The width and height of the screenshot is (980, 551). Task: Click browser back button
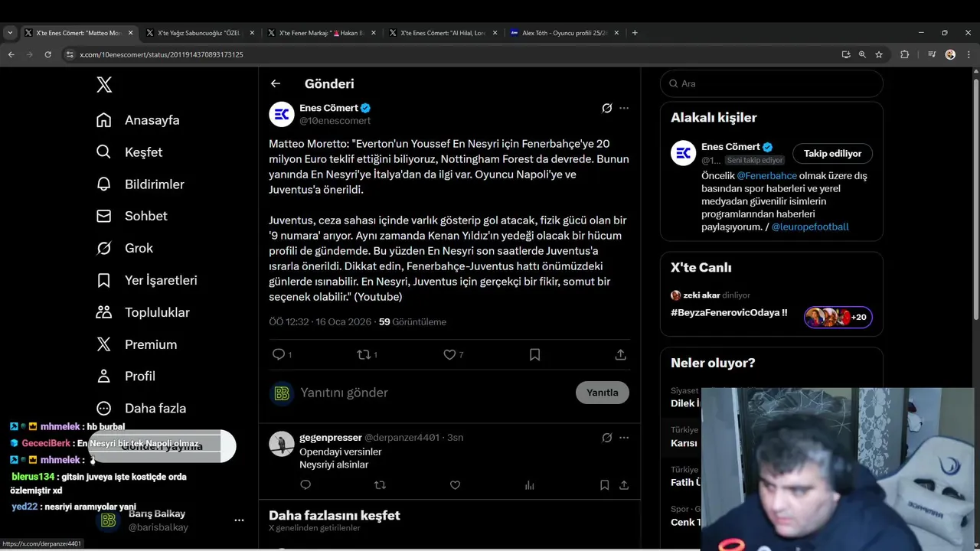[11, 54]
